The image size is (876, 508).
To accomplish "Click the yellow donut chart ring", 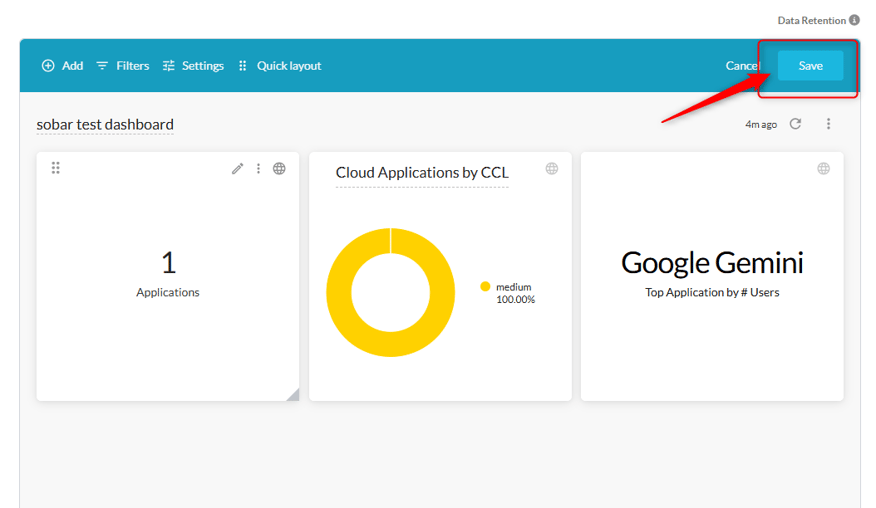I will [x=338, y=293].
